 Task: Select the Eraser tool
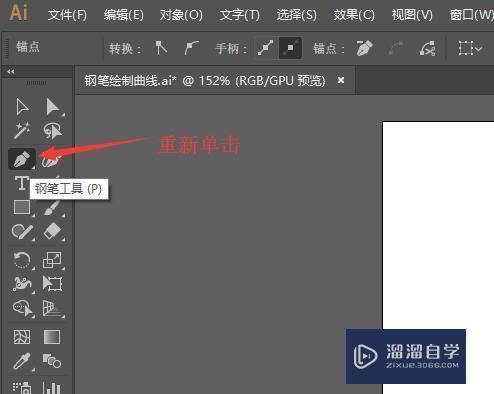click(x=52, y=231)
